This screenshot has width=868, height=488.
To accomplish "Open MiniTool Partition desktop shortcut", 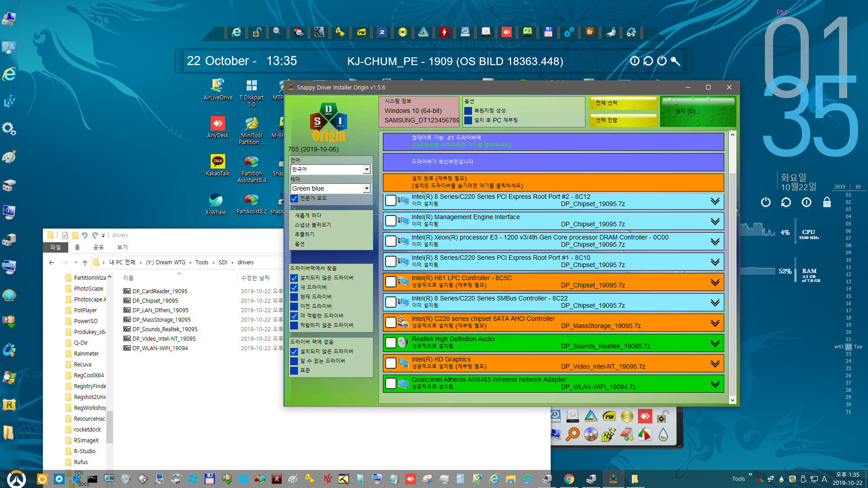I will coord(251,131).
